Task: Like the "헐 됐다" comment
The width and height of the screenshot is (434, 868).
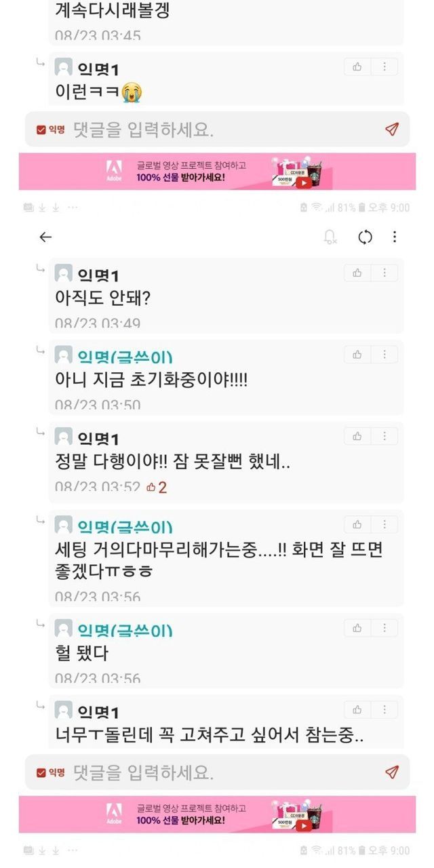Action: pos(357,629)
